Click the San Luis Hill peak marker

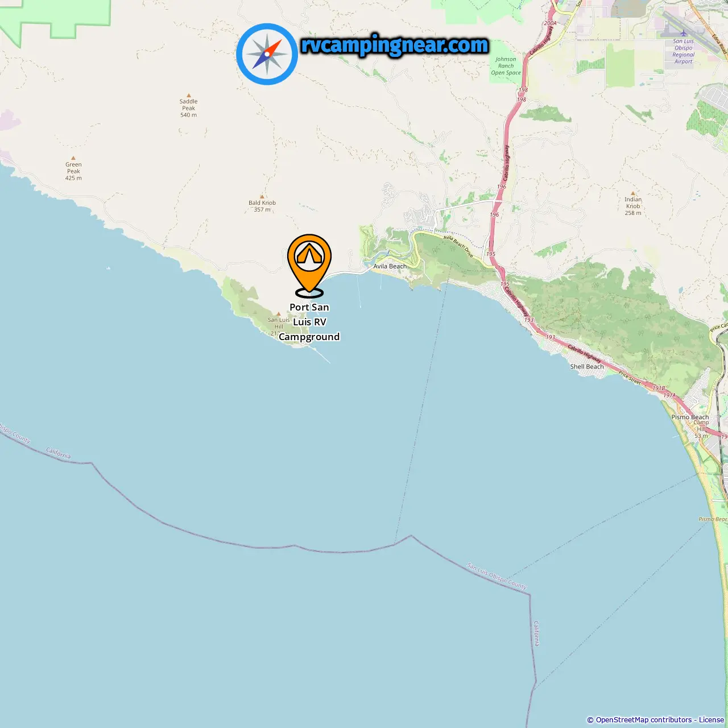pyautogui.click(x=279, y=314)
